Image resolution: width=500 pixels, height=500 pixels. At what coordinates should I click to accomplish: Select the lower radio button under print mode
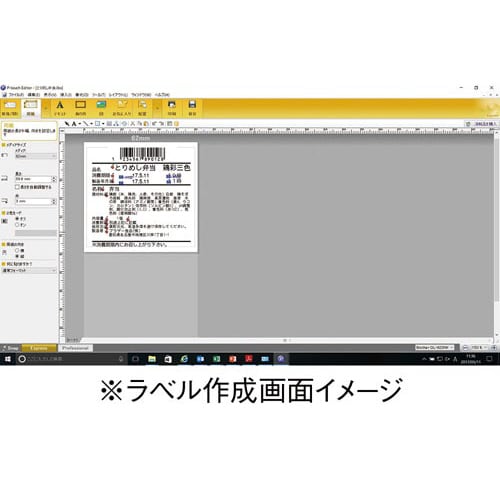pos(17,225)
